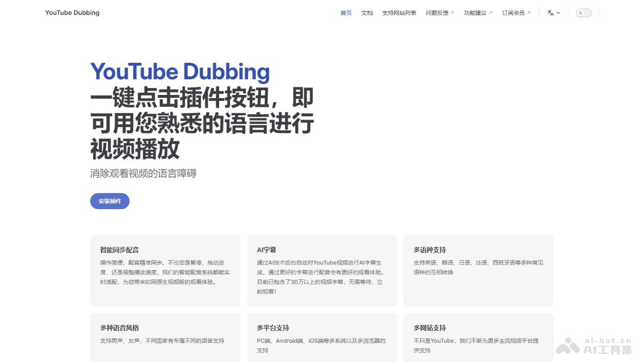Click the external link arrow beside 订阅会员
Viewport: 644px width, 362px height.
pos(528,12)
